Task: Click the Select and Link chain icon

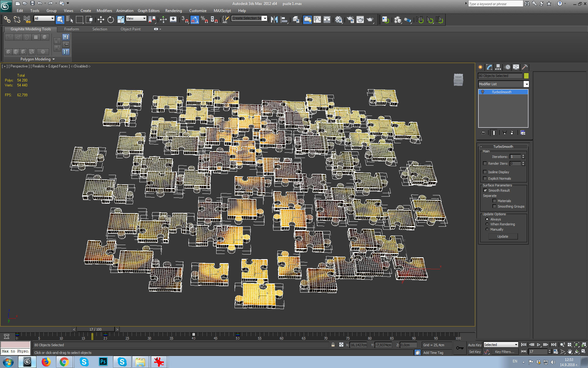Action: coord(7,20)
